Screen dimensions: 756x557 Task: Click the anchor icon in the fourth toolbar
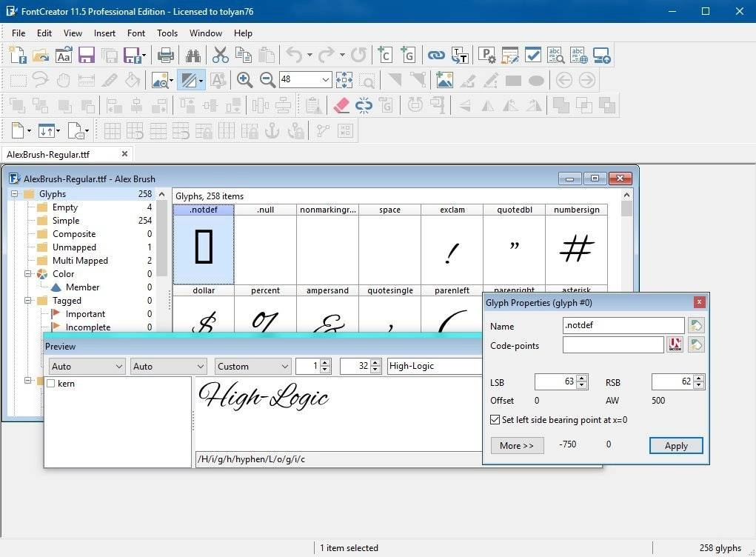(272, 130)
